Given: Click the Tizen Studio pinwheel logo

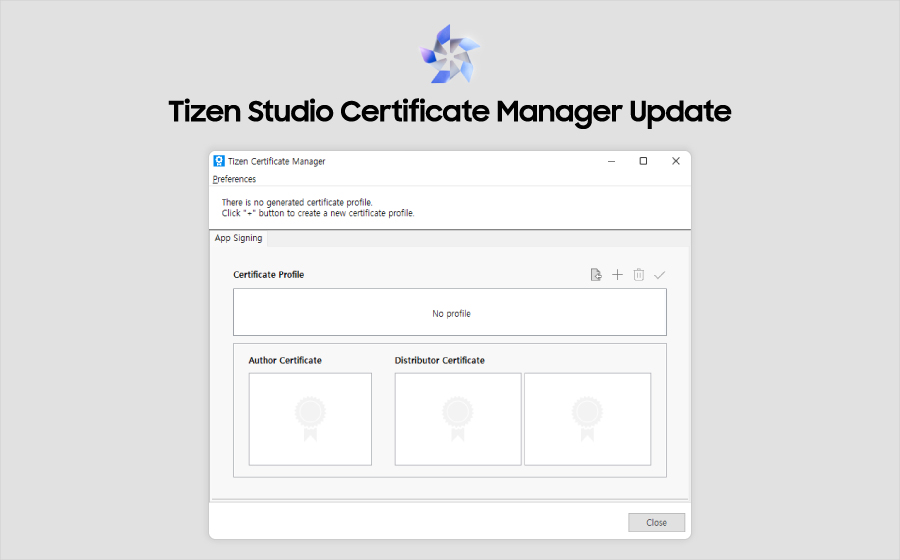Looking at the screenshot, I should click(x=450, y=54).
